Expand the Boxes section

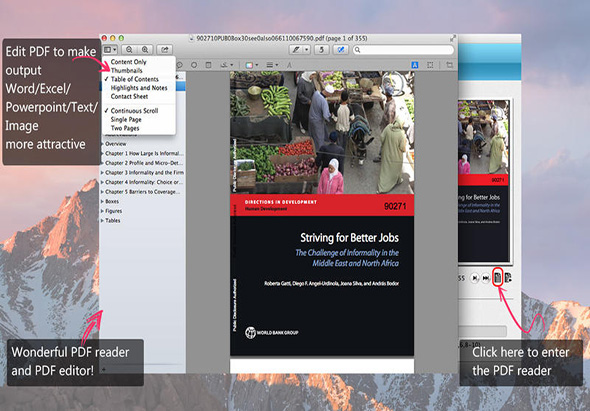(x=102, y=201)
